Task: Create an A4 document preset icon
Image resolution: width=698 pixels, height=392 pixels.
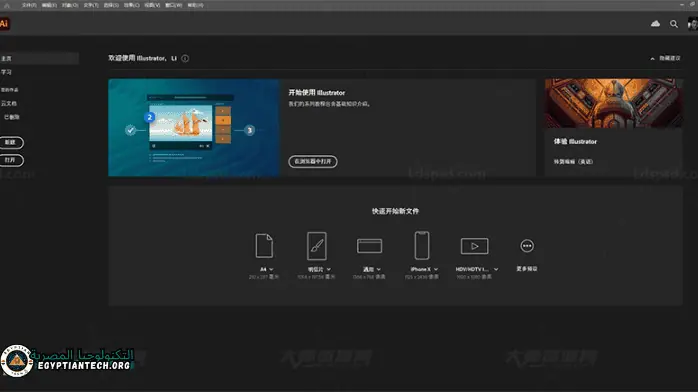Action: click(x=264, y=246)
